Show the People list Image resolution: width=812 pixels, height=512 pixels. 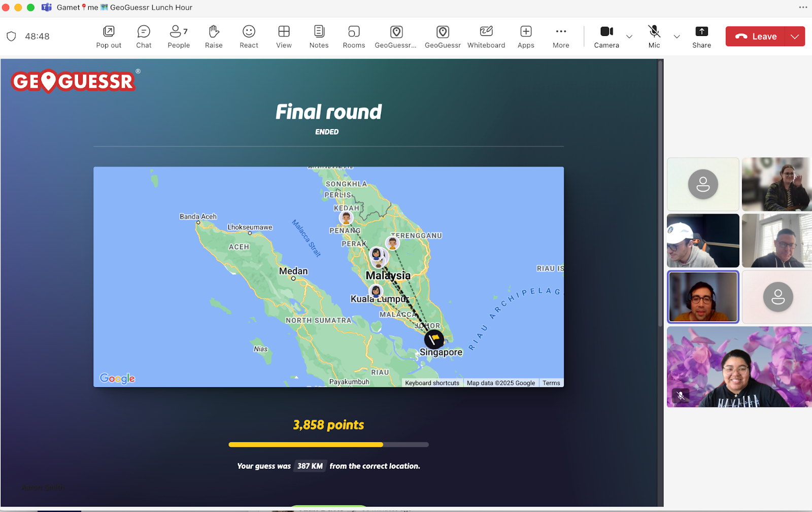click(179, 37)
